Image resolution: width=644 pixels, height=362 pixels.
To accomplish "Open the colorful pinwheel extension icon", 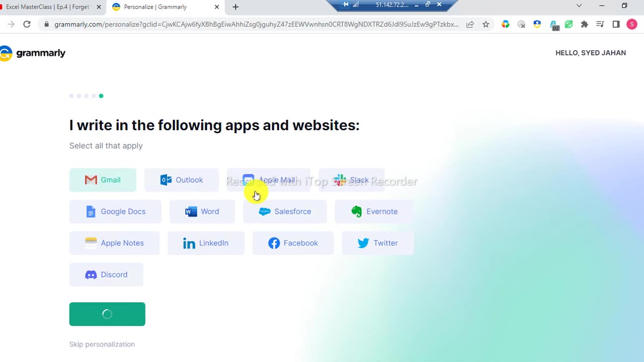I will (506, 24).
